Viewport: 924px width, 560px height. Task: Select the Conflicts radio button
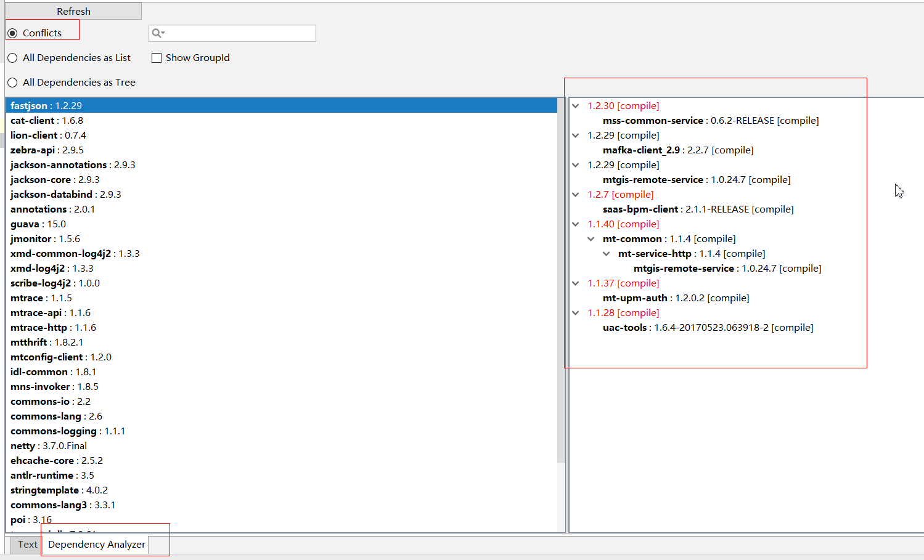pos(12,33)
